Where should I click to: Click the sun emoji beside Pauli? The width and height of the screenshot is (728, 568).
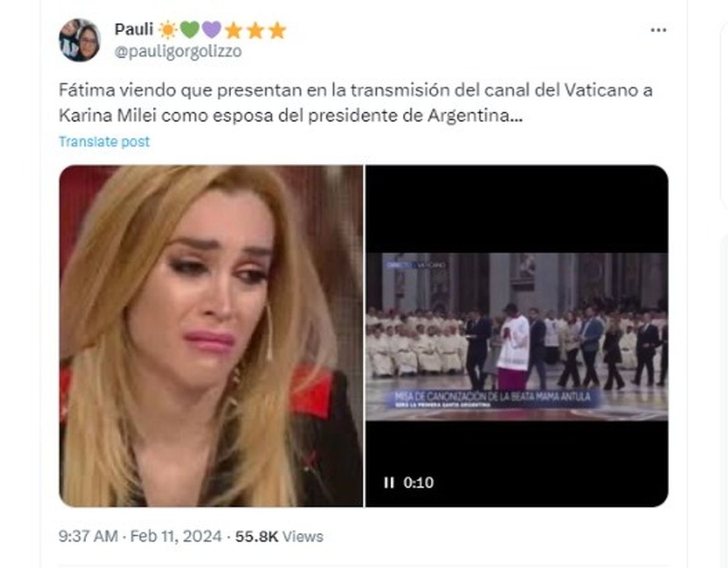pos(167,30)
